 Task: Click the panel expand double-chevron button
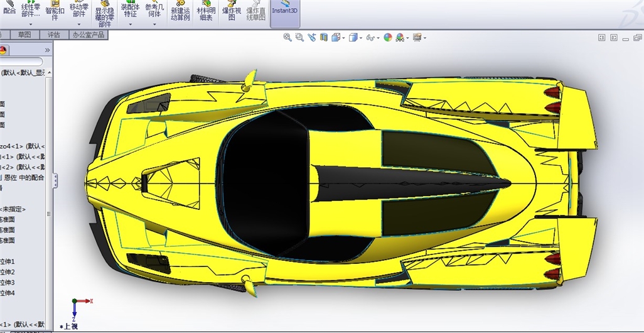[x=48, y=50]
